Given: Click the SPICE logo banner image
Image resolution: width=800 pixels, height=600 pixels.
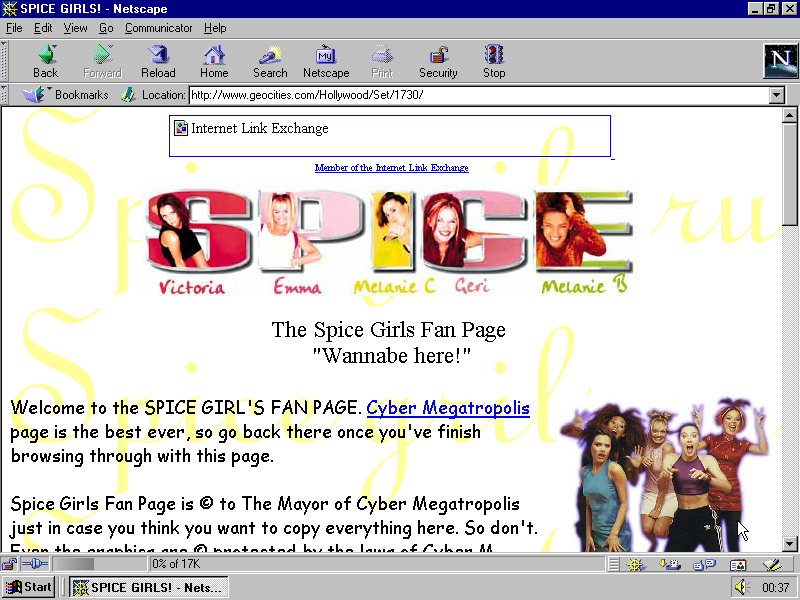Looking at the screenshot, I should coord(389,242).
